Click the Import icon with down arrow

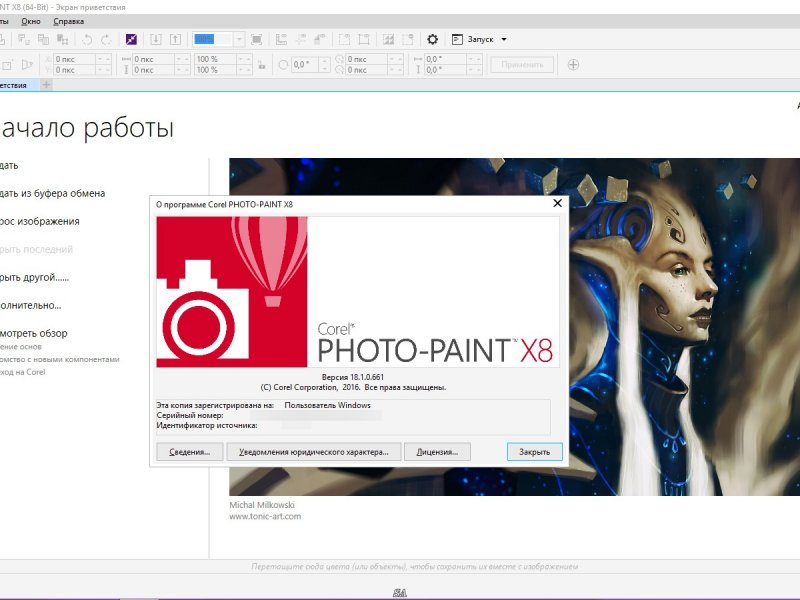pos(156,39)
